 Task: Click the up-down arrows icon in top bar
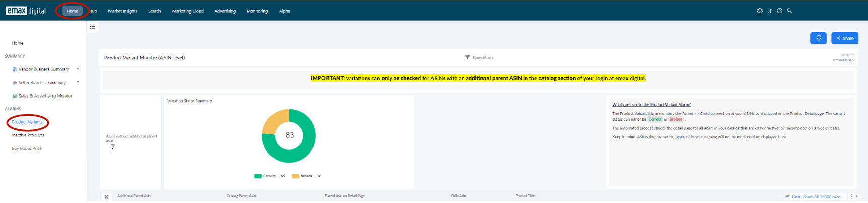pos(770,11)
